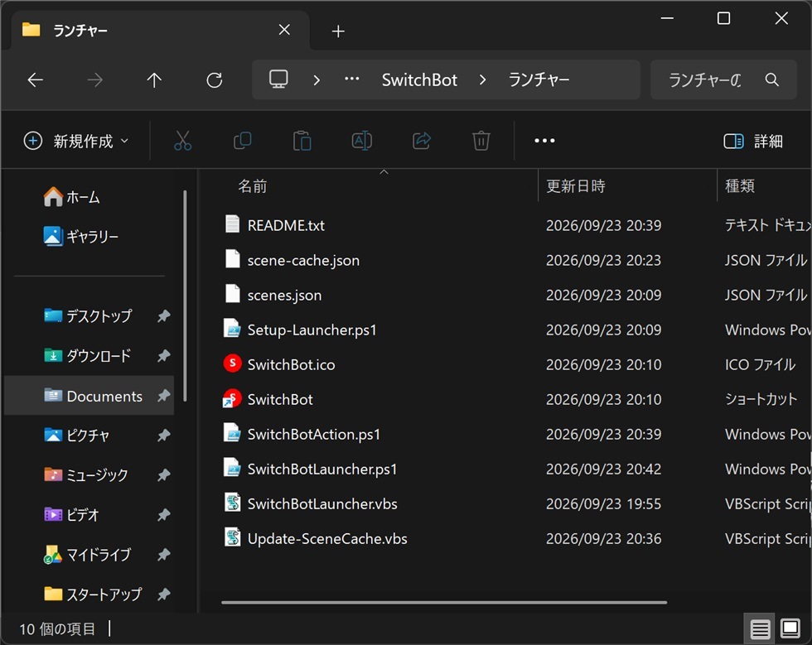Click pin icon next to ミュージック
The height and width of the screenshot is (645, 812).
(x=164, y=475)
